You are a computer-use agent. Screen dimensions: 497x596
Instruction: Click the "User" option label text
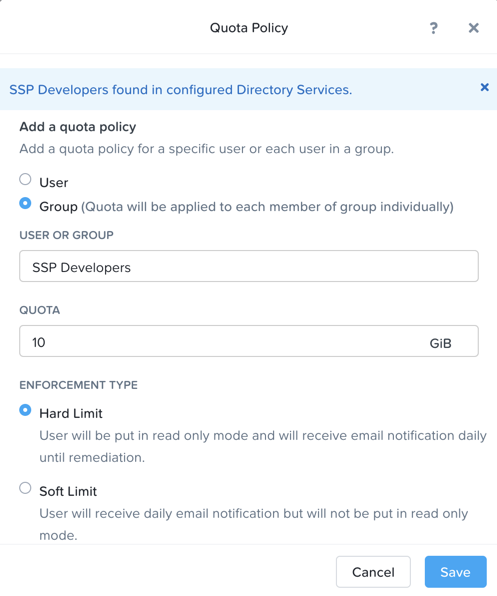[x=54, y=183]
